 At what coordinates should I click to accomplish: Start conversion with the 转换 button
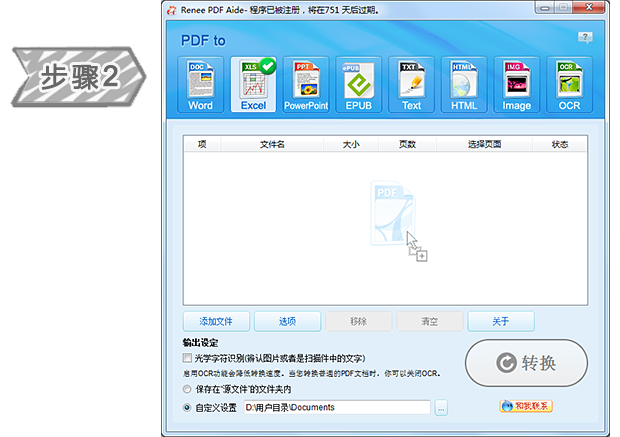coord(526,363)
